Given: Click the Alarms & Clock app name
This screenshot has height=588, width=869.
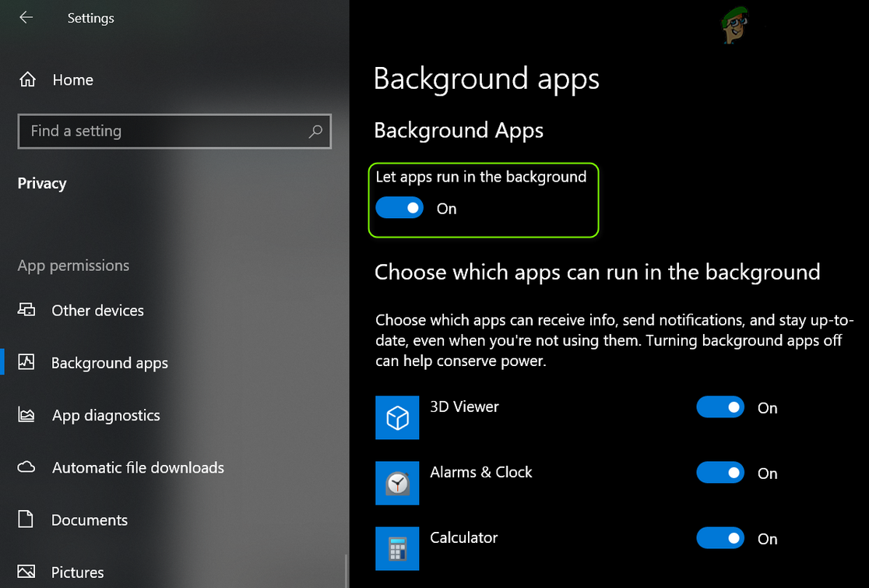Looking at the screenshot, I should tap(480, 472).
